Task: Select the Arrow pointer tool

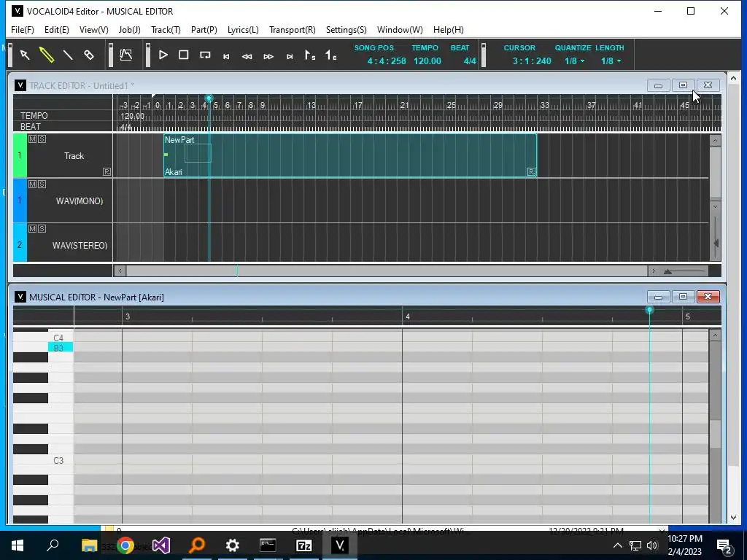Action: (x=25, y=55)
